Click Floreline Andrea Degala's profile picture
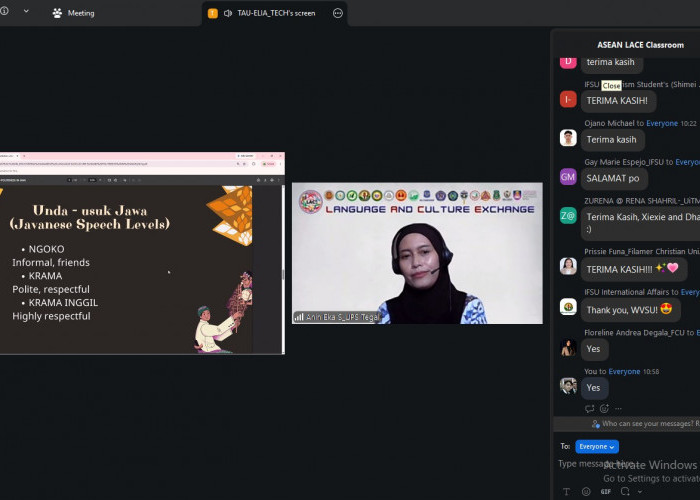This screenshot has width=700, height=500. coord(568,347)
